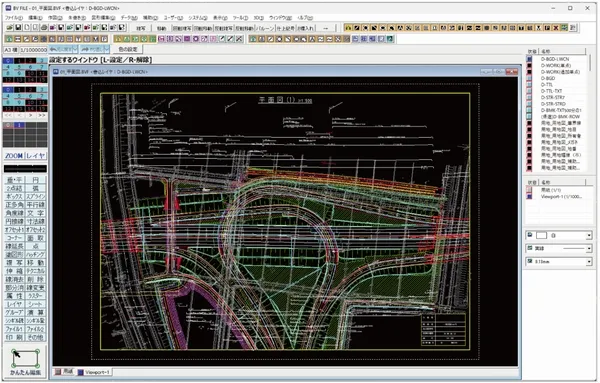600x383 pixels.
Task: Open the ファイル menu
Action: pyautogui.click(x=13, y=18)
